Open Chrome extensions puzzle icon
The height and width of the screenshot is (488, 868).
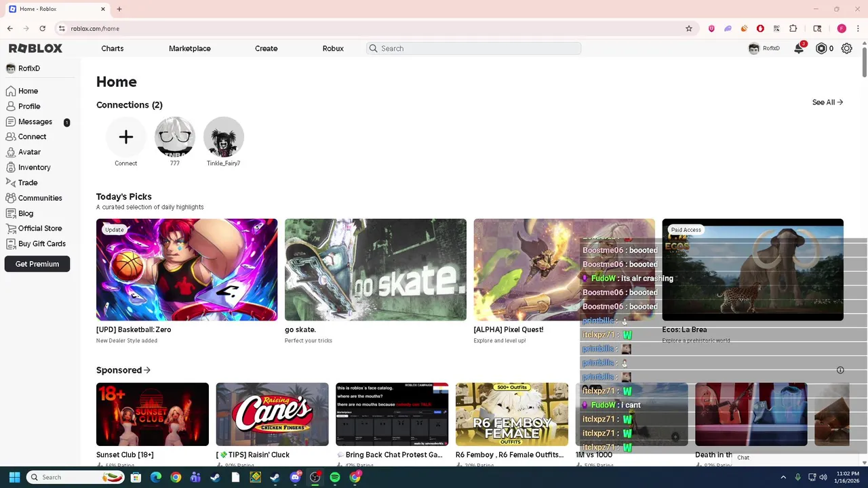793,28
